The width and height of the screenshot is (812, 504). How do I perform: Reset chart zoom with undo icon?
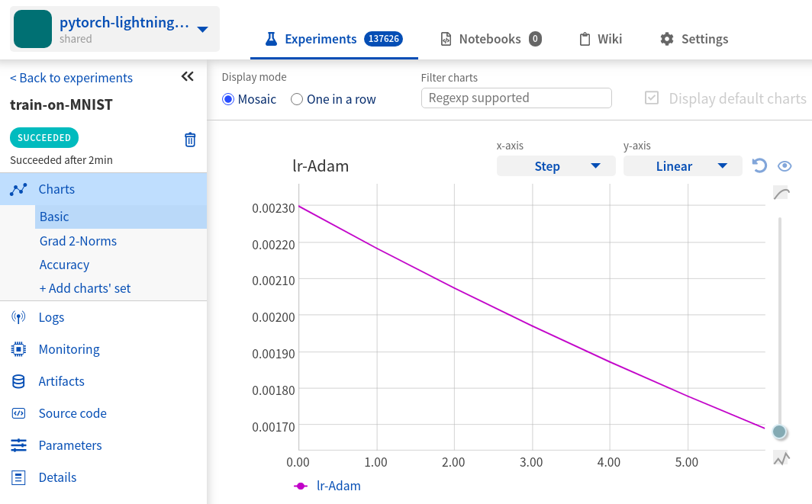click(759, 165)
